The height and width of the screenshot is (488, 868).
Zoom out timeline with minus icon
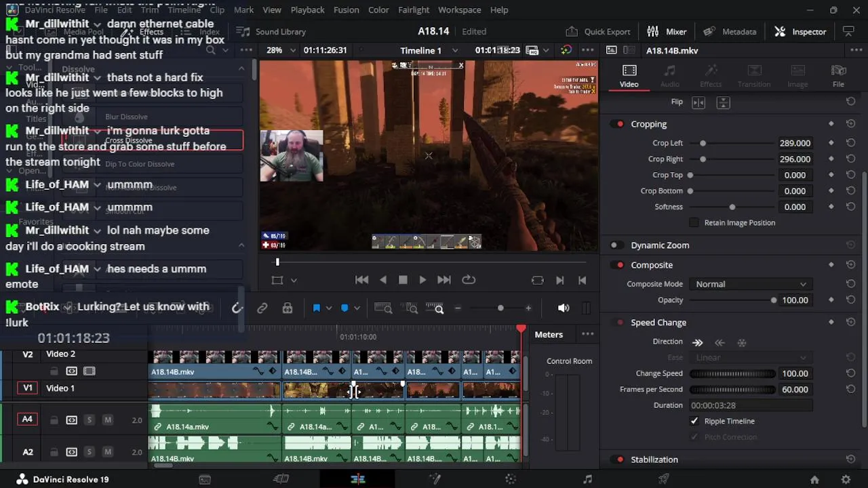[458, 308]
